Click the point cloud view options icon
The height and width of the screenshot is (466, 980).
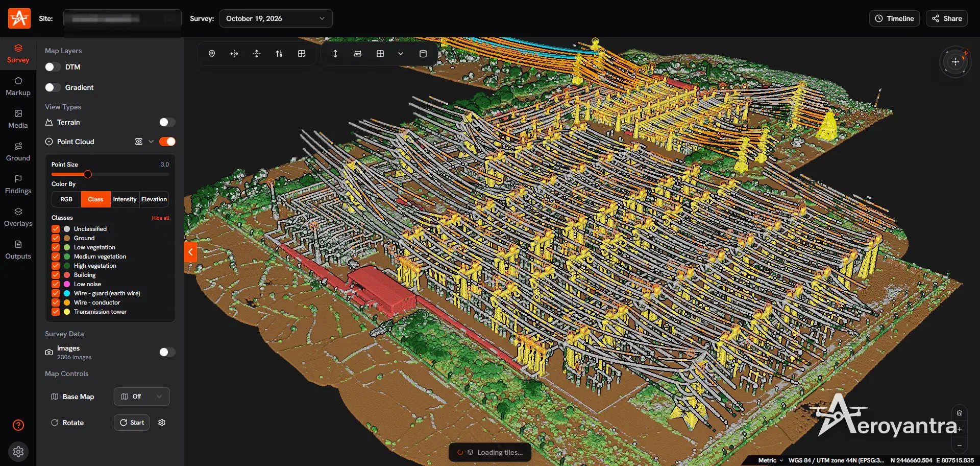coord(138,142)
